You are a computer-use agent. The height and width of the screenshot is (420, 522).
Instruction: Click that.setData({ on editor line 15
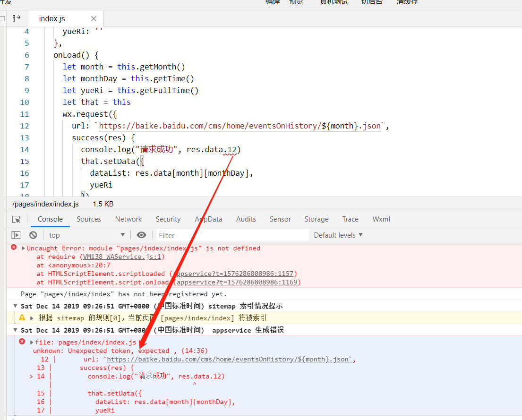pyautogui.click(x=112, y=162)
